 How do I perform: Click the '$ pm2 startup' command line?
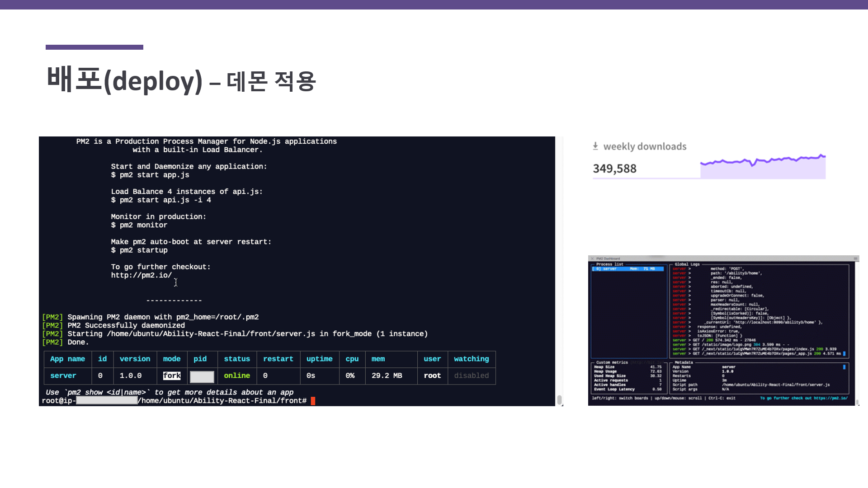point(139,250)
